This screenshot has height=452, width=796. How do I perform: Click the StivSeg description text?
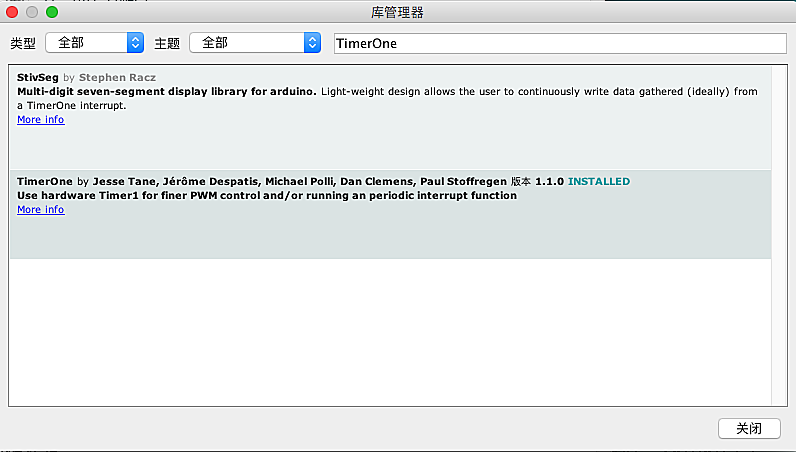pyautogui.click(x=387, y=98)
